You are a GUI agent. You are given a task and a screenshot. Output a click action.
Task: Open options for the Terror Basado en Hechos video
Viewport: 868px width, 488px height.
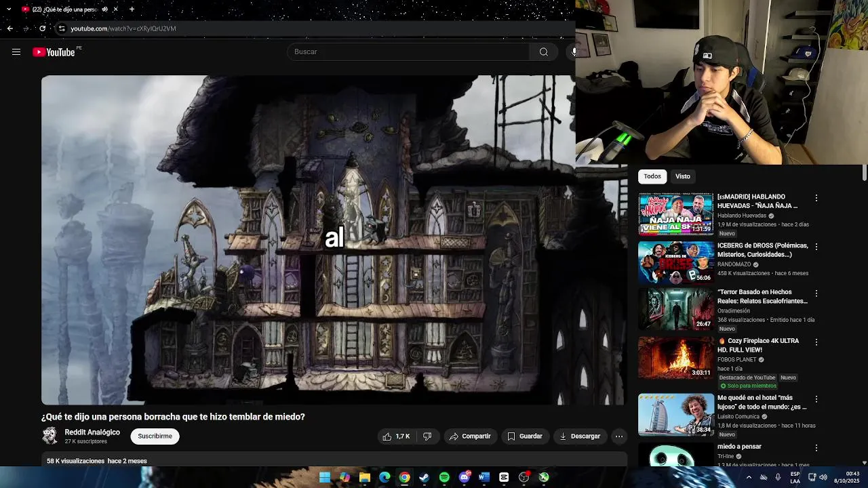816,293
